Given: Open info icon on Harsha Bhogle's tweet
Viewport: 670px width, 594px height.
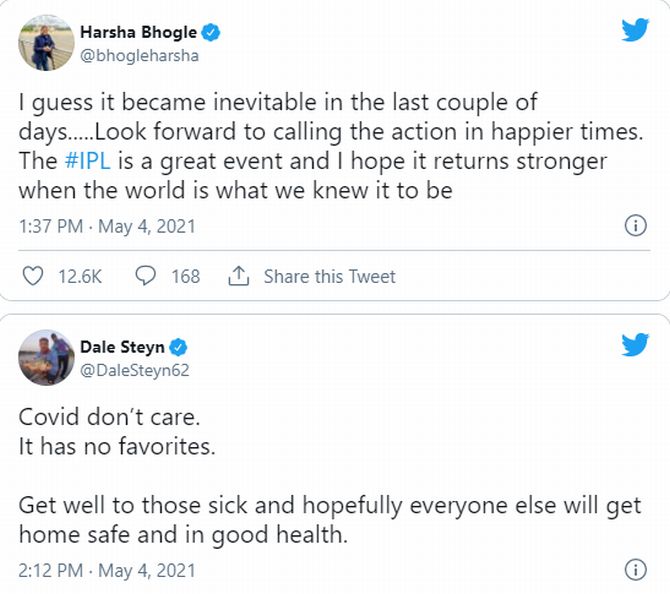Looking at the screenshot, I should tap(634, 226).
